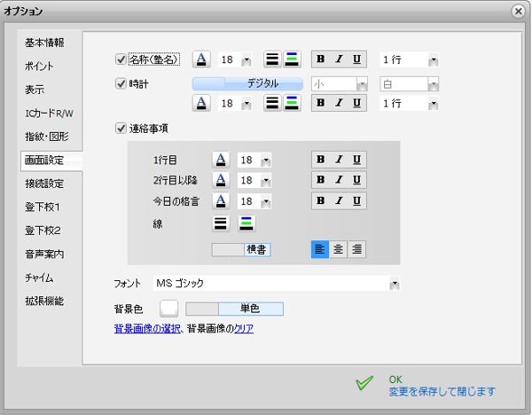Toggle Underline in the 時計 row
Image resolution: width=532 pixels, height=415 pixels.
[356, 103]
